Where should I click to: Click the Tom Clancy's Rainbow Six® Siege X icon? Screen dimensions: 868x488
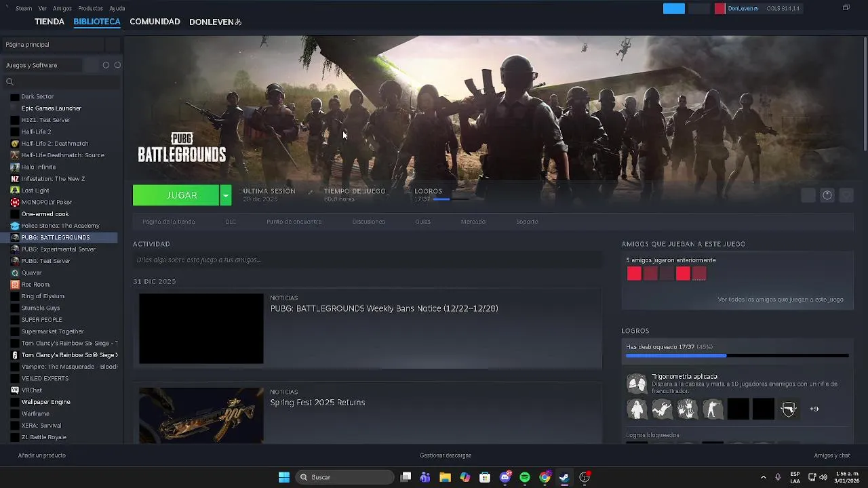(x=15, y=355)
